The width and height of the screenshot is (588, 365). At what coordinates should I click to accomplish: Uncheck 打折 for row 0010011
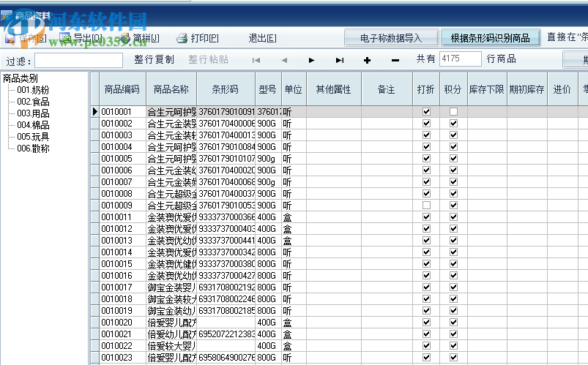(x=426, y=217)
